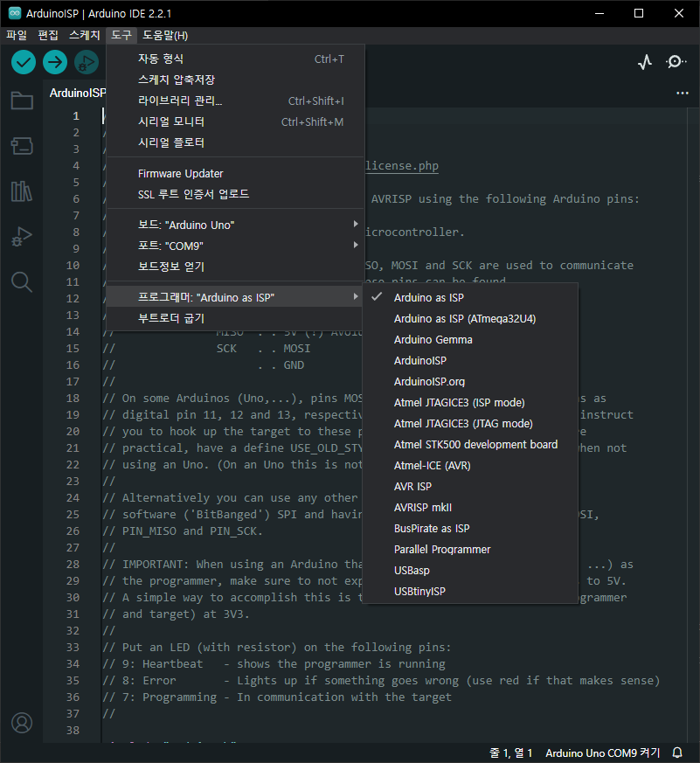
Task: Select 보드정보 얻기 menu entry
Action: [x=235, y=267]
